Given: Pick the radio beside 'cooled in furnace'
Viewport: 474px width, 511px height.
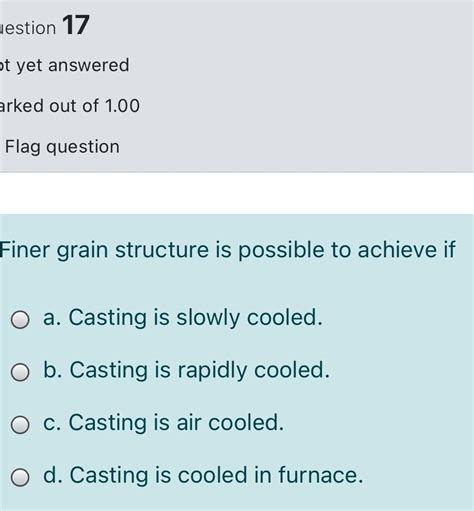Looking at the screenshot, I should 20,477.
